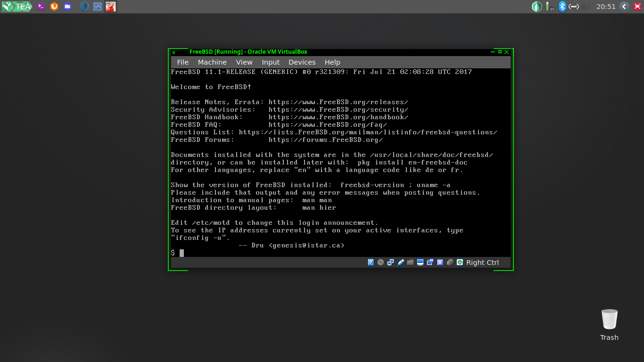This screenshot has height=362, width=644.
Task: Click the FreeBSD releases URL
Action: tap(338, 102)
